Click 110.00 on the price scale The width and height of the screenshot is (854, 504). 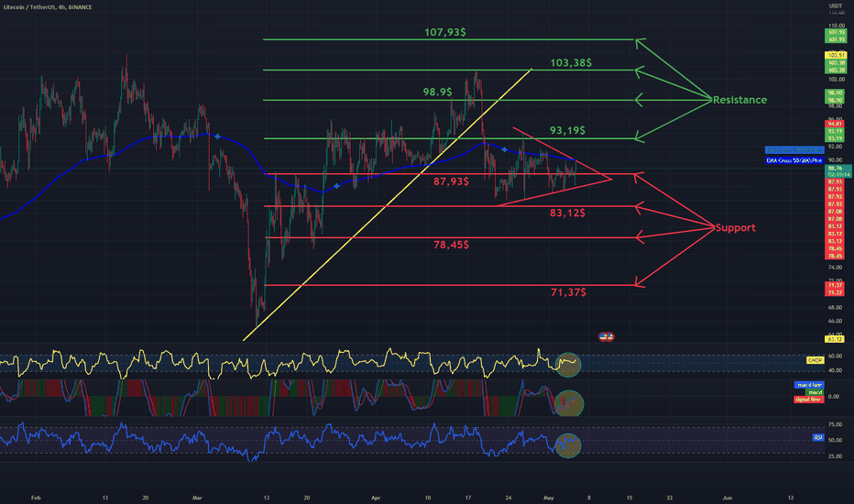pos(836,26)
